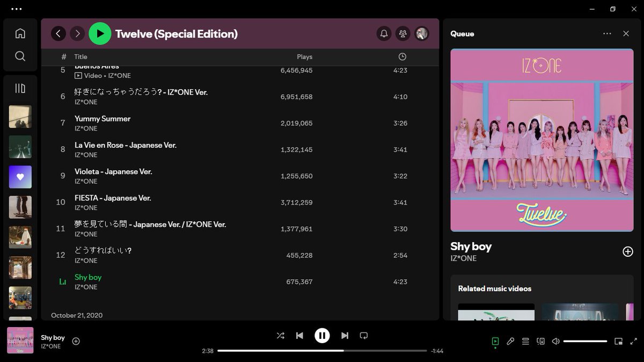The image size is (644, 362).
Task: Skip to previous track
Action: pos(299,336)
